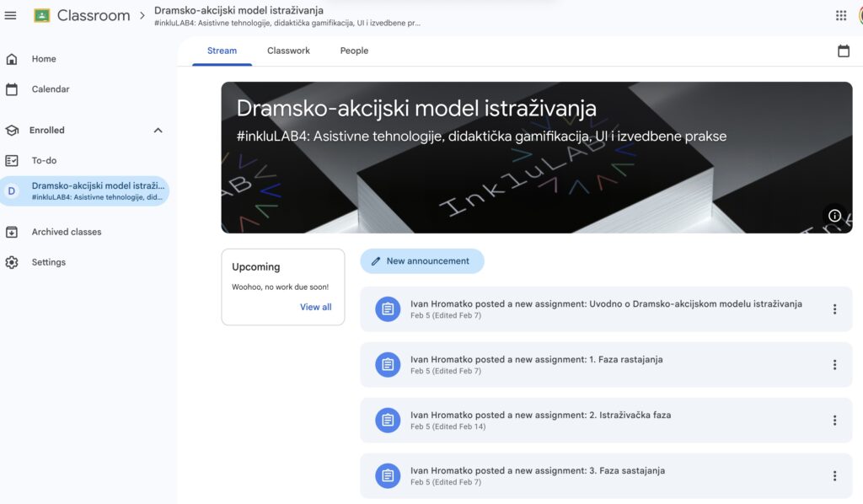Go to Home in the sidebar
The image size is (863, 504).
coord(44,59)
